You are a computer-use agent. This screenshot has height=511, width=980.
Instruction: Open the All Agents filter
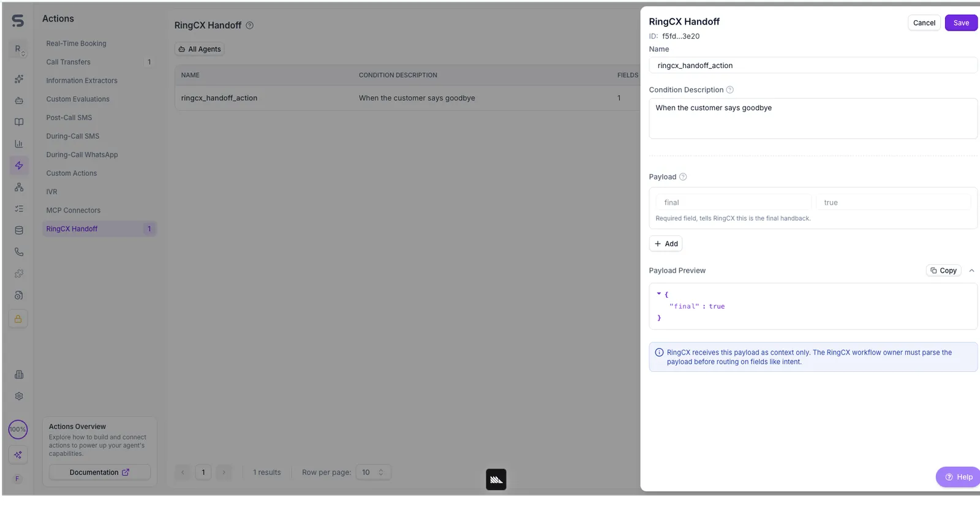200,49
